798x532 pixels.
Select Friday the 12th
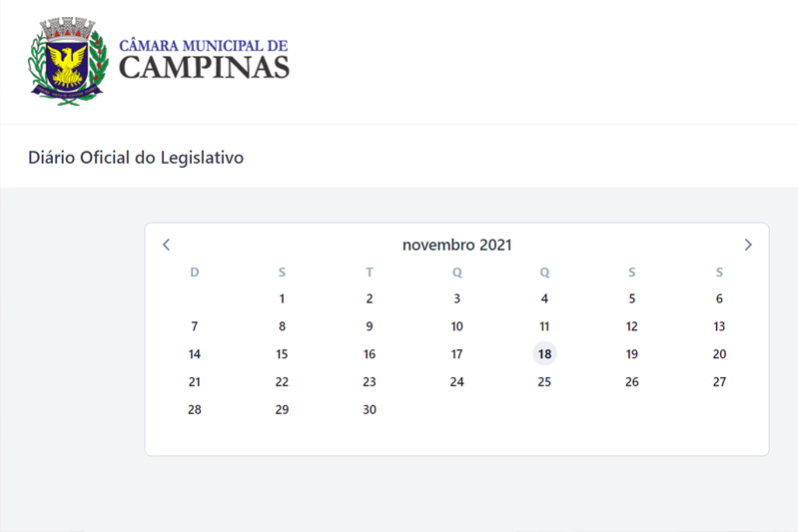coord(631,326)
